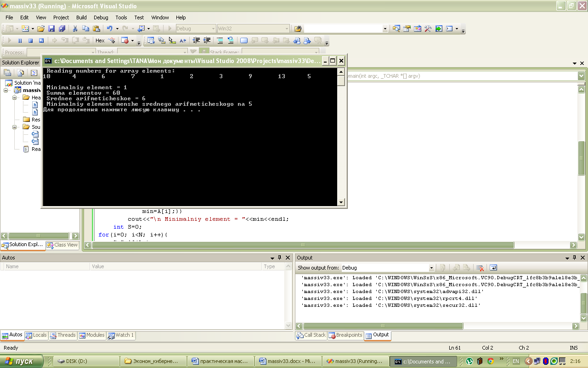
Task: Uncomment the selected lines icon
Action: pos(230,40)
